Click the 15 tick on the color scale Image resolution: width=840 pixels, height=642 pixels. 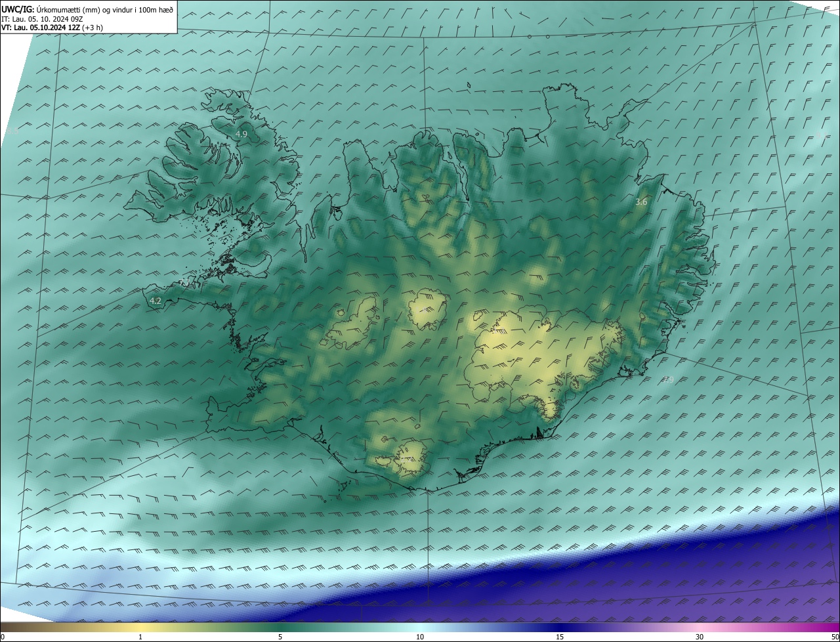[560, 637]
